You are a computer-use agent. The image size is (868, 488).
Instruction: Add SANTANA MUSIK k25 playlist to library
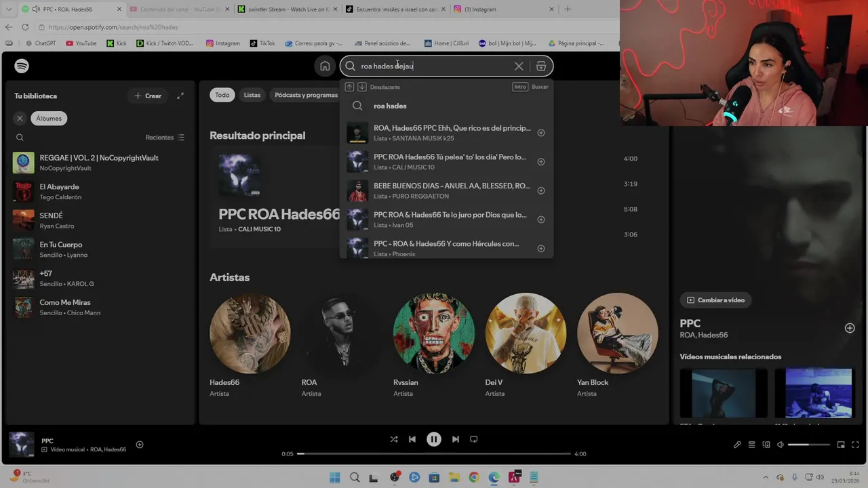click(x=541, y=133)
